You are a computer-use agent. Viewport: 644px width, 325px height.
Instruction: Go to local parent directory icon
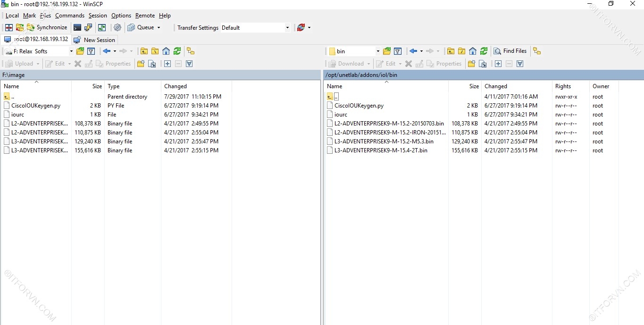[144, 51]
